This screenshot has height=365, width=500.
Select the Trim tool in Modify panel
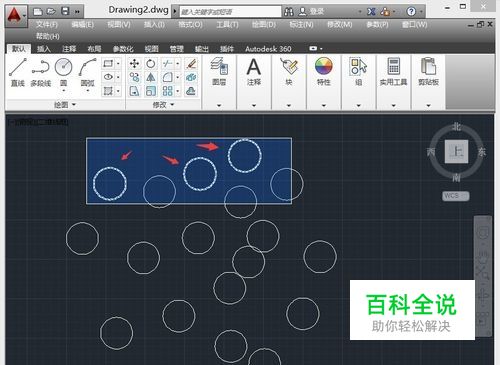click(167, 63)
